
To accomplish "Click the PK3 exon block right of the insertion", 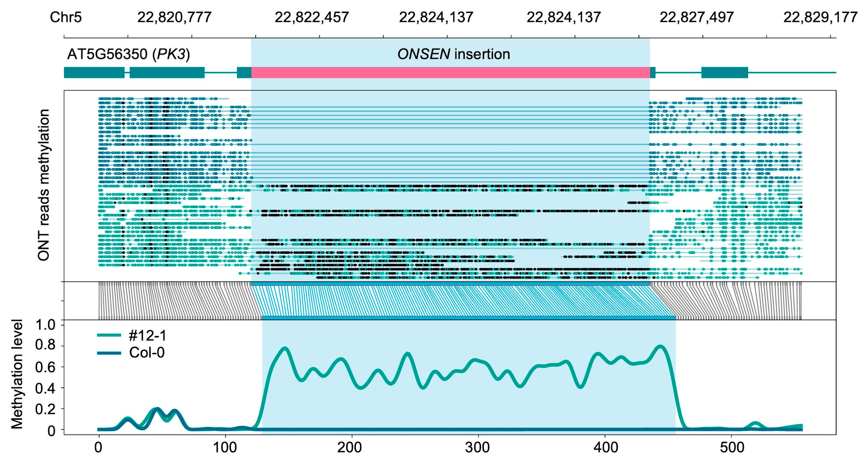I will tap(725, 73).
